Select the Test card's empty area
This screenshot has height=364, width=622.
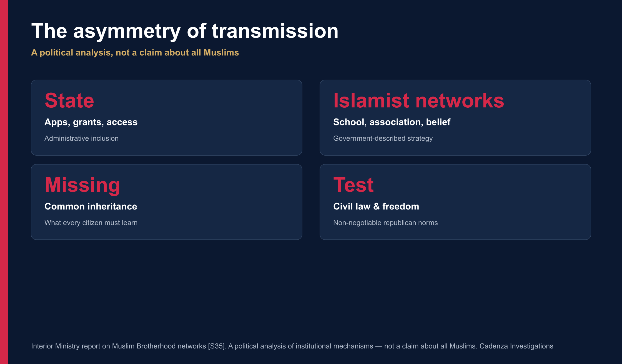(x=514, y=202)
